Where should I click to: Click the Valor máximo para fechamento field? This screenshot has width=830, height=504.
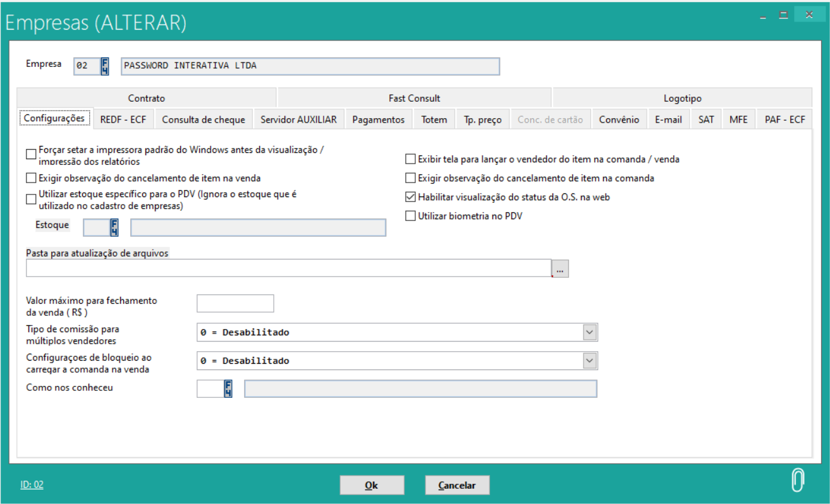[x=235, y=303]
